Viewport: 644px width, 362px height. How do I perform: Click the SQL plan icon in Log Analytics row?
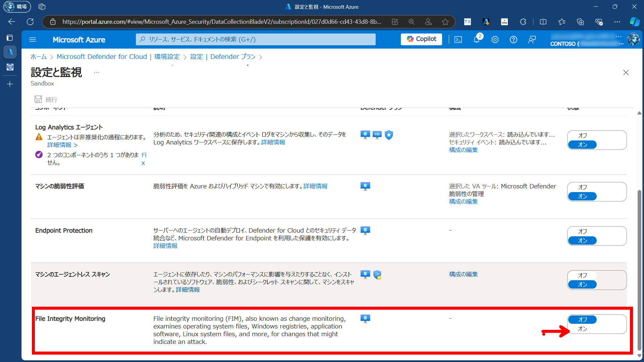377,135
